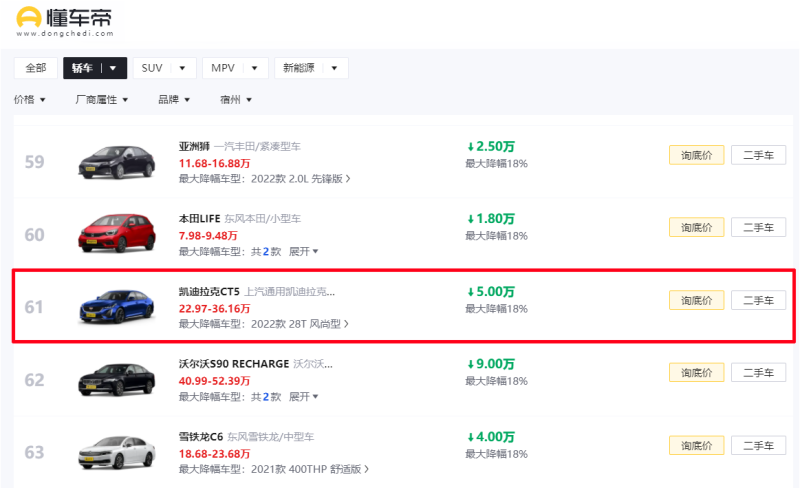The height and width of the screenshot is (488, 800).
Task: Open the 轿车 dropdown arrow
Action: pos(114,68)
